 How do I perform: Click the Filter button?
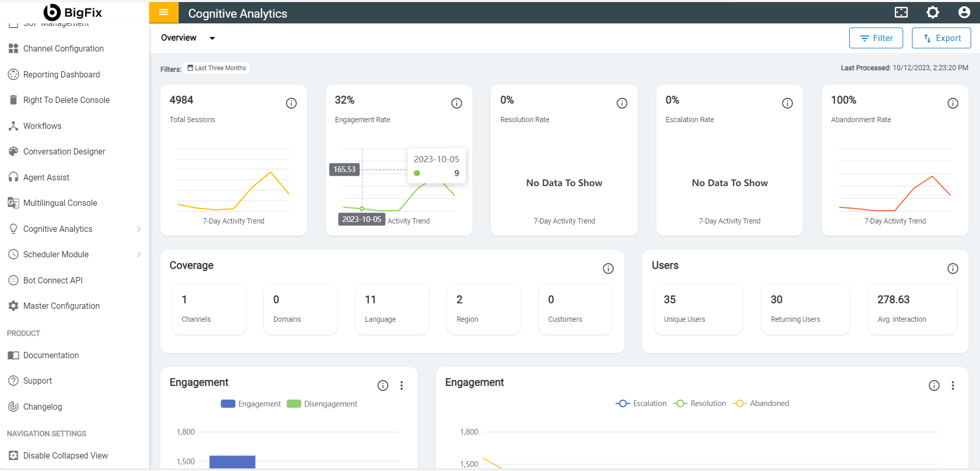[x=876, y=38]
